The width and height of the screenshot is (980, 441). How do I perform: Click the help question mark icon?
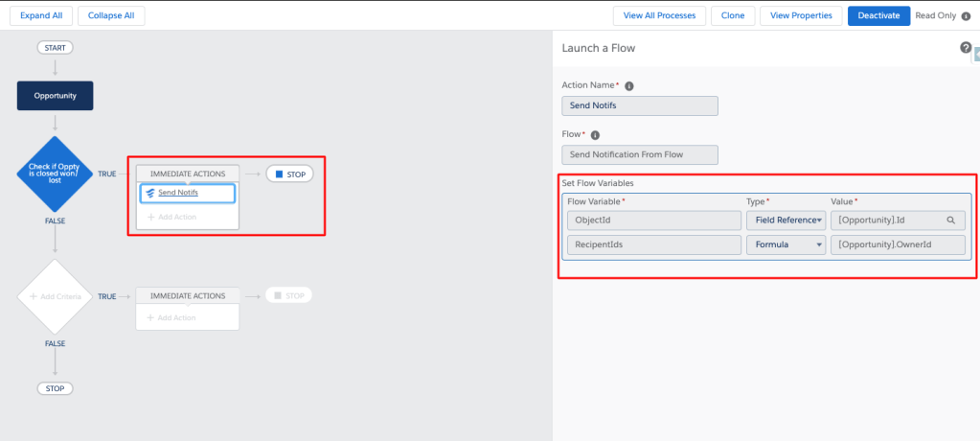pyautogui.click(x=966, y=48)
